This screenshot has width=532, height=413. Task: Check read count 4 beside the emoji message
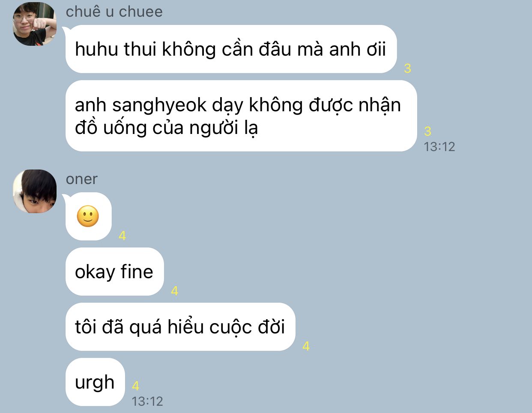pos(122,236)
